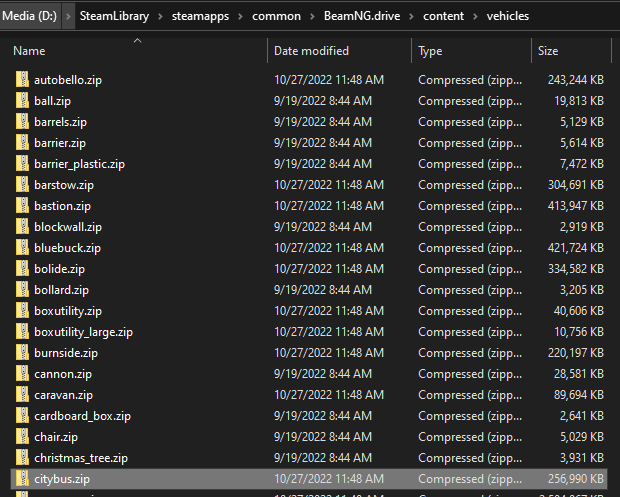The width and height of the screenshot is (620, 497).
Task: Click the citybus.zip archive icon
Action: click(23, 478)
